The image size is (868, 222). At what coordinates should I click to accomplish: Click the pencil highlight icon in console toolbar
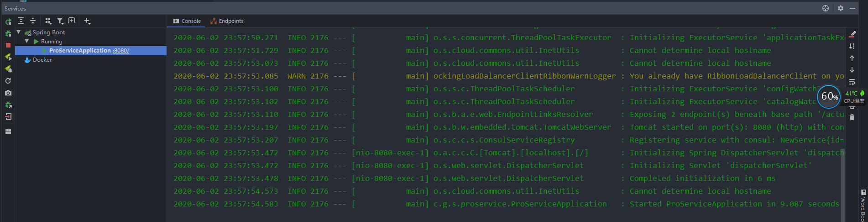(852, 34)
